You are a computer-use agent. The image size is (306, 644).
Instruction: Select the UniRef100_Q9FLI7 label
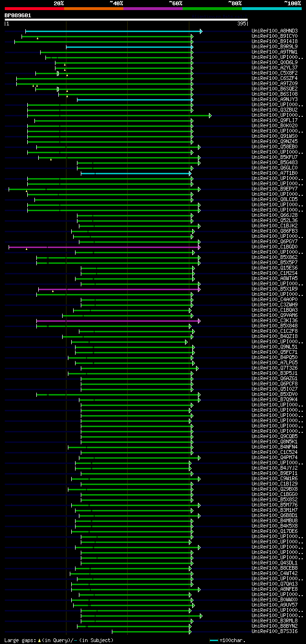pos(274,121)
